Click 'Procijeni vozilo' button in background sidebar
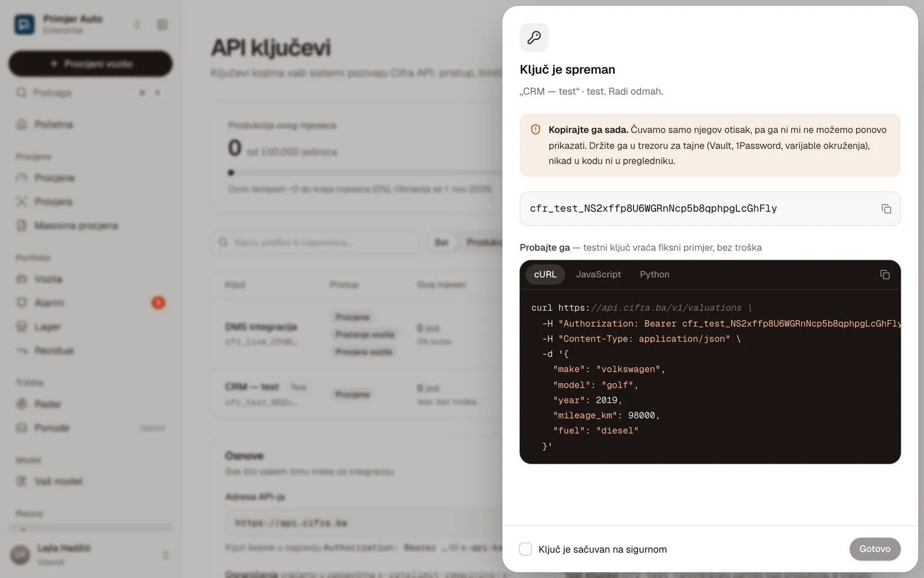The image size is (924, 578). 91,64
